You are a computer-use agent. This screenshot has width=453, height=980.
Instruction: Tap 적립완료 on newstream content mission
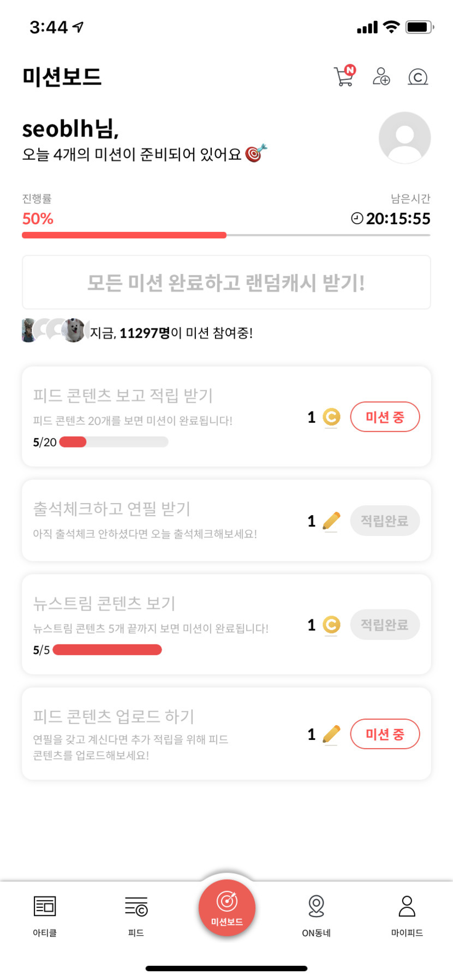(x=385, y=624)
